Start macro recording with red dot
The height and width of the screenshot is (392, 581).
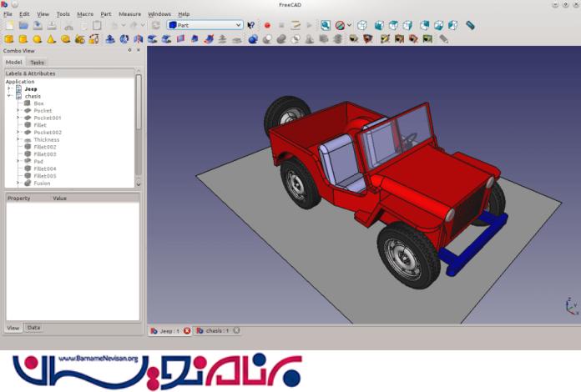point(267,26)
